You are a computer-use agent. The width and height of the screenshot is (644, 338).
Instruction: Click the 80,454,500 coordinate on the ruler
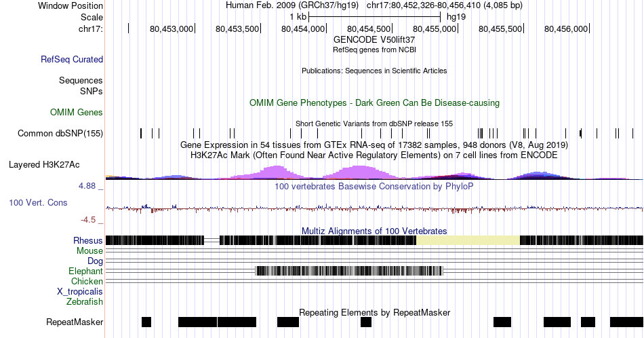coord(368,29)
